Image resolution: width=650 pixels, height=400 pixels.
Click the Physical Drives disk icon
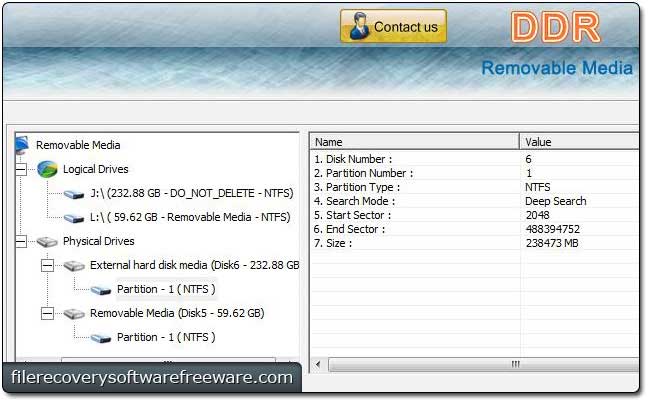click(x=47, y=242)
